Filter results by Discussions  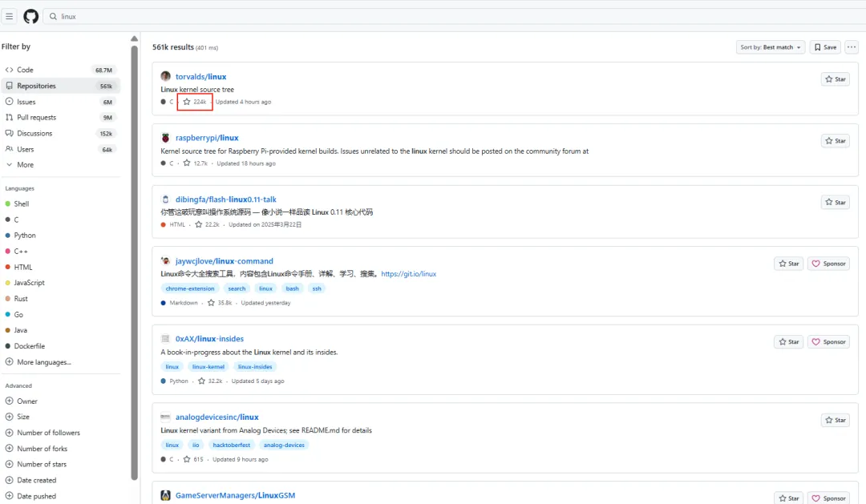tap(61, 134)
